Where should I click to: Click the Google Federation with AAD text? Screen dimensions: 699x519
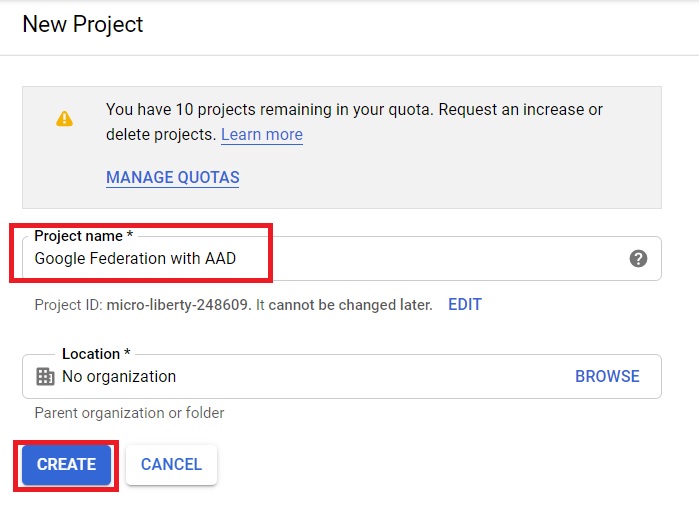pyautogui.click(x=135, y=258)
